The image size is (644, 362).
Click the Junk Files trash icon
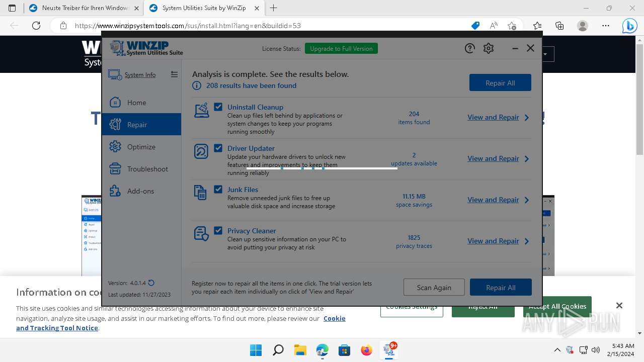pos(201,193)
